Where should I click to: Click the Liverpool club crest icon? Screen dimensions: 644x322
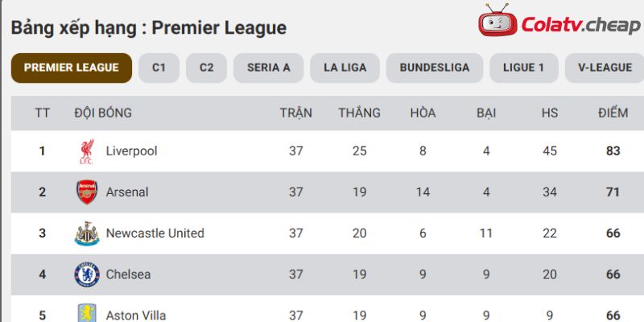tap(87, 151)
